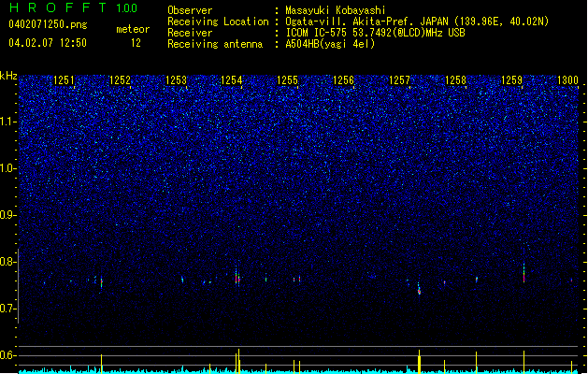Click the 1.1 kHz frequency label
This screenshot has height=374, width=588.
[x=8, y=122]
